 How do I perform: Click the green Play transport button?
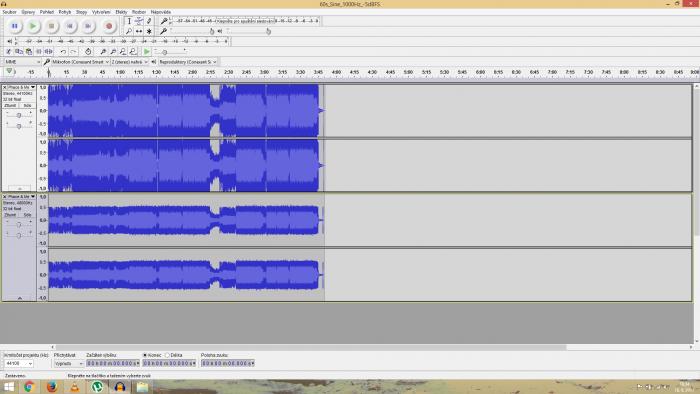click(x=33, y=26)
